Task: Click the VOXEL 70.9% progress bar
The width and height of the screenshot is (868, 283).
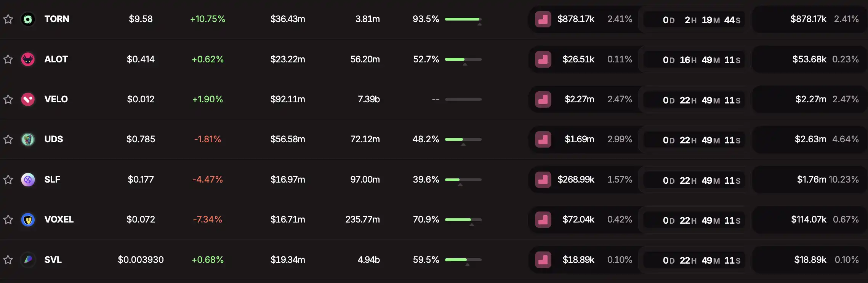Action: point(463,219)
